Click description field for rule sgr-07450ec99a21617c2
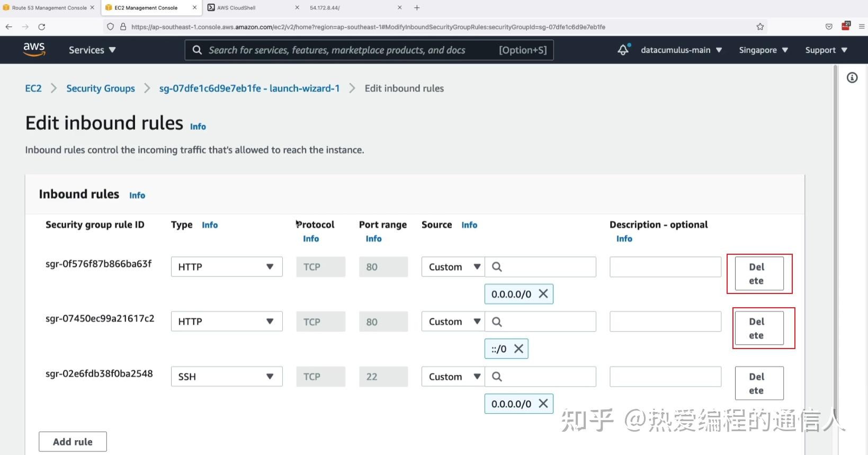The image size is (868, 455). pyautogui.click(x=666, y=322)
